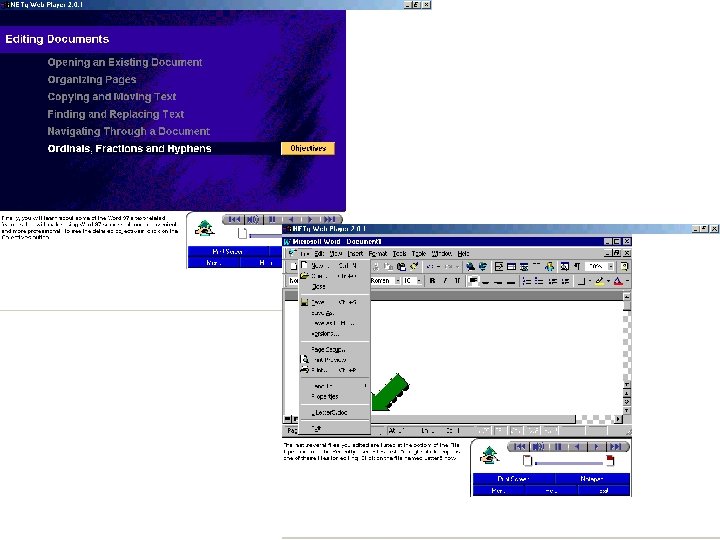Click the Outside Border icon

tap(581, 281)
